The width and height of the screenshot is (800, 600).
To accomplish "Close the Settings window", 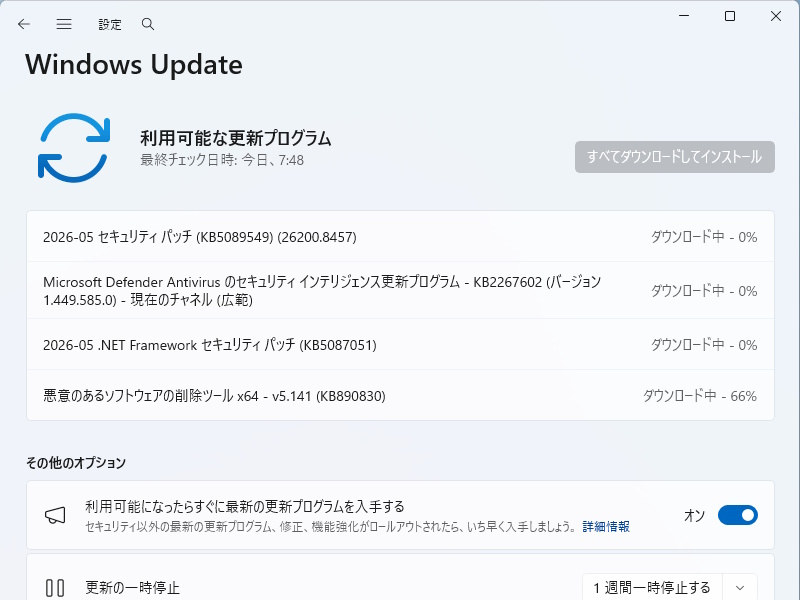I will point(776,16).
